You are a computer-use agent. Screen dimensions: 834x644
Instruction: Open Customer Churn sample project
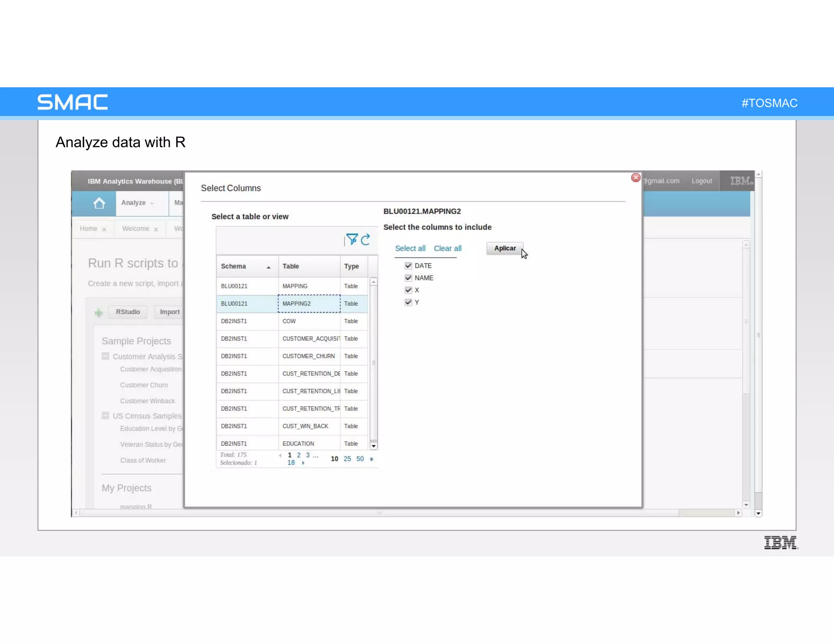pos(144,385)
